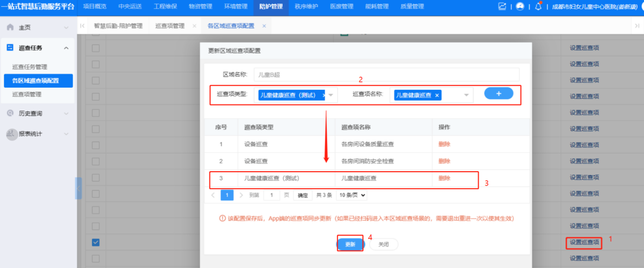Screen dimensions: 644x268
Task: Switch to the 智慧后勤-陪护管理 tab
Action: coord(118,26)
